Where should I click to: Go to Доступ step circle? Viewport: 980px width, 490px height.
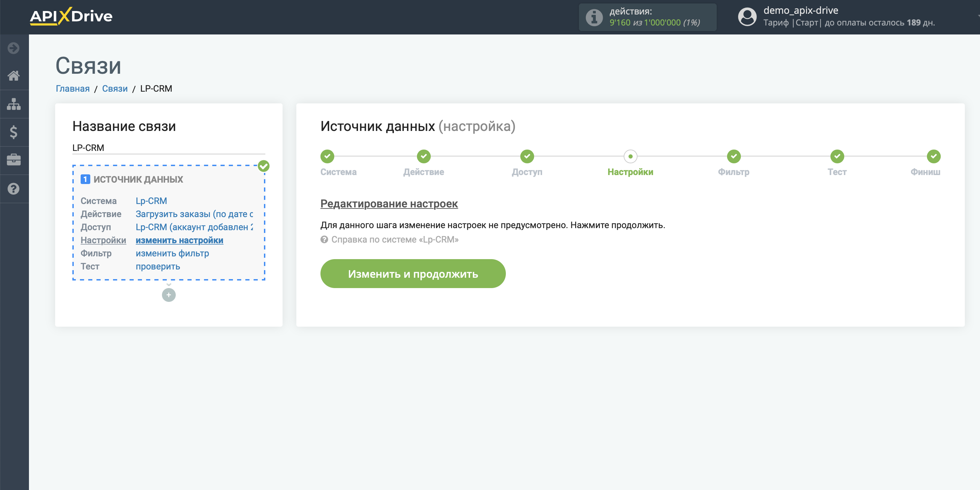pyautogui.click(x=527, y=156)
